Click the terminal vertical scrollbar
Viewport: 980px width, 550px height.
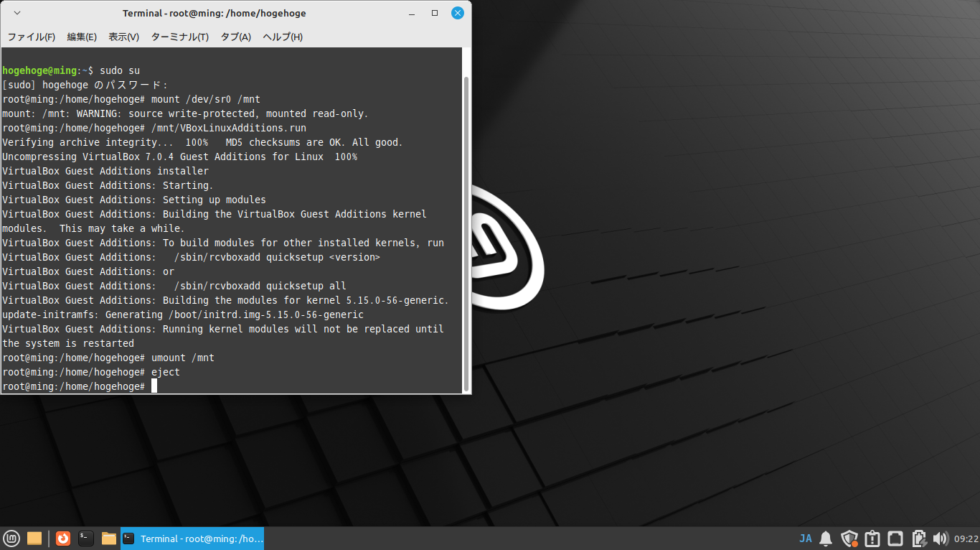(467, 234)
